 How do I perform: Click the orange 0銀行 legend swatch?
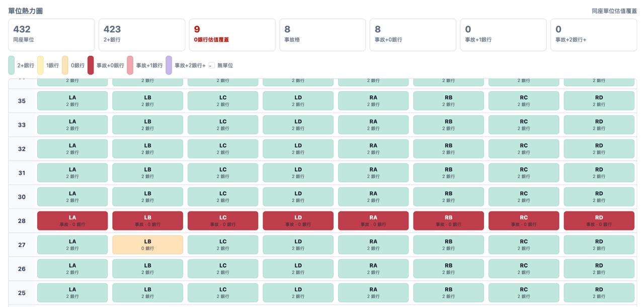[x=65, y=65]
